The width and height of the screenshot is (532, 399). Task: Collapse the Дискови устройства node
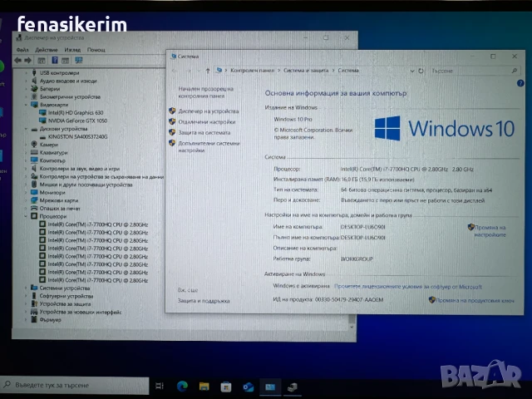coord(26,129)
